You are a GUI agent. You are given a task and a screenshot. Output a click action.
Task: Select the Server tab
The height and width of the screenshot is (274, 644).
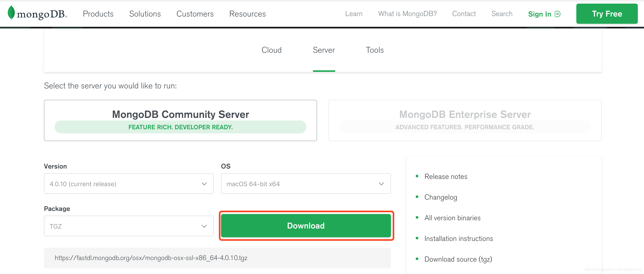(x=324, y=50)
